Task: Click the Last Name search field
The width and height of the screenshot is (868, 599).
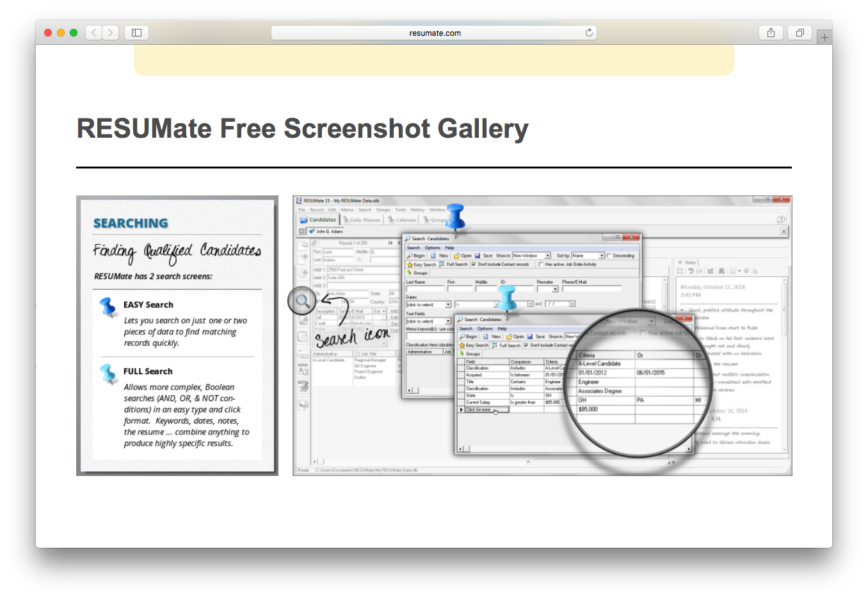Action: (425, 289)
